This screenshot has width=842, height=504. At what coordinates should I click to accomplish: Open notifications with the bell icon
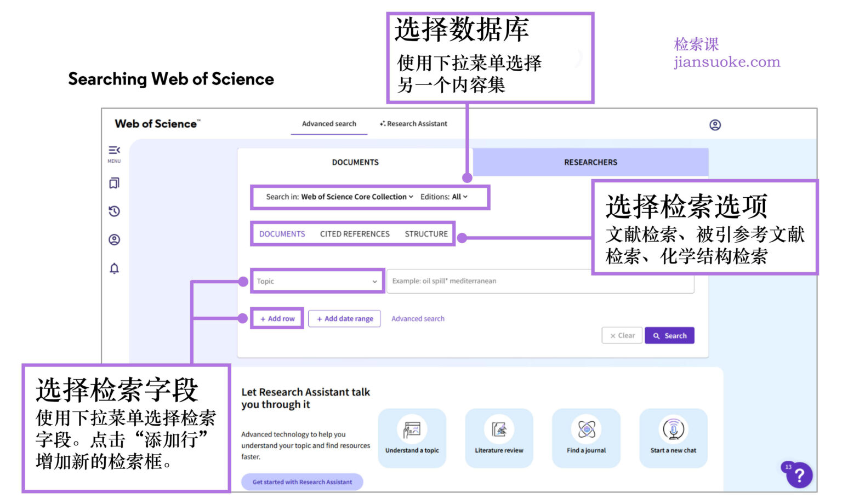(x=114, y=268)
